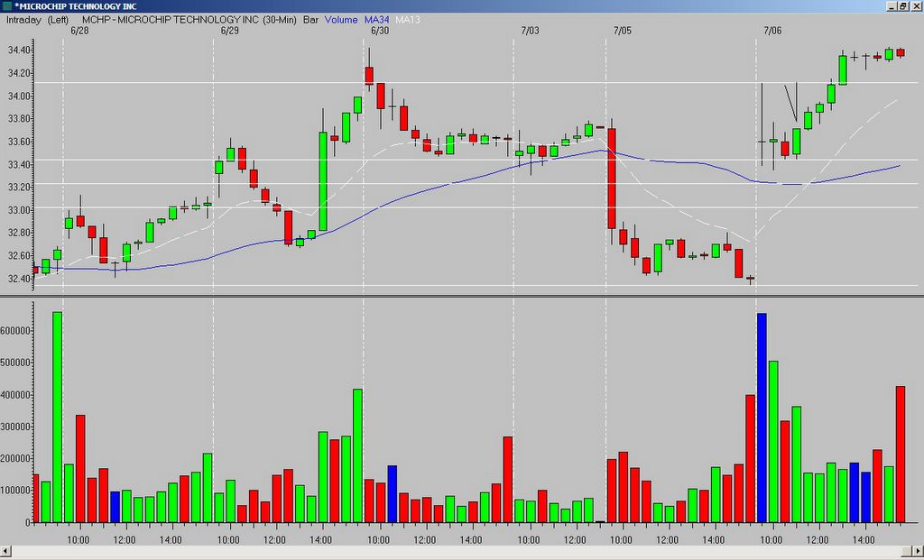
Task: Click the horizontal scrollbar right arrow
Action: (919, 553)
